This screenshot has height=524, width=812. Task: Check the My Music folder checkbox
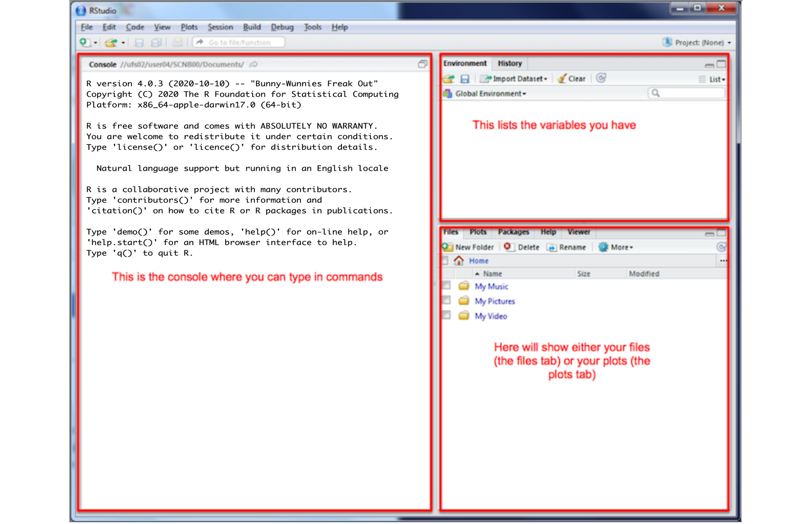coord(446,286)
